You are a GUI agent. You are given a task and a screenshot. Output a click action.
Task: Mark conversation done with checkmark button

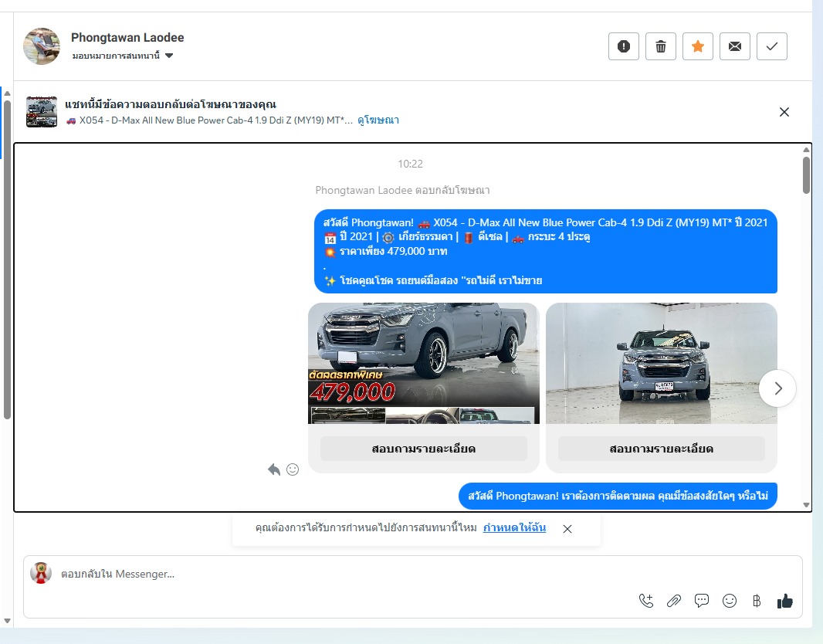click(772, 46)
